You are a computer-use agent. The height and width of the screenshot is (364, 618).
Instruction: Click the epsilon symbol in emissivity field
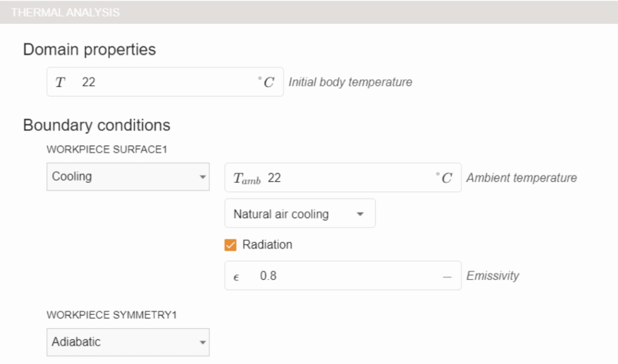click(x=236, y=276)
